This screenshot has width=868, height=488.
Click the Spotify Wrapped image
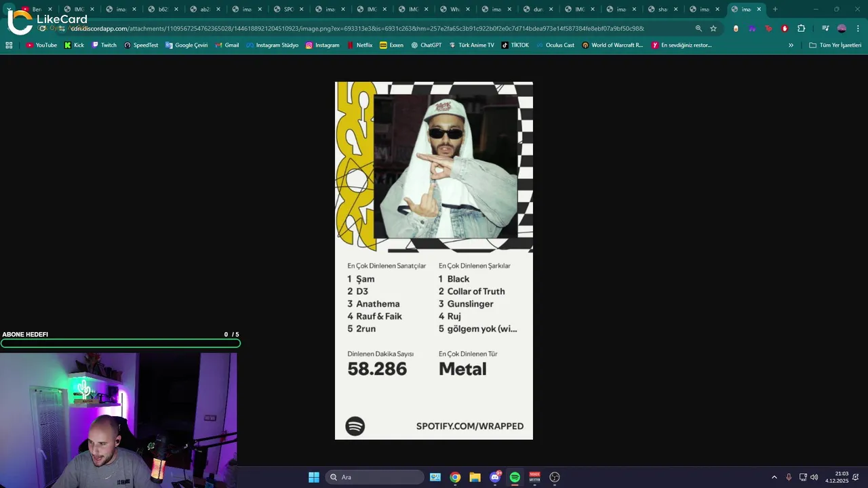pyautogui.click(x=434, y=261)
